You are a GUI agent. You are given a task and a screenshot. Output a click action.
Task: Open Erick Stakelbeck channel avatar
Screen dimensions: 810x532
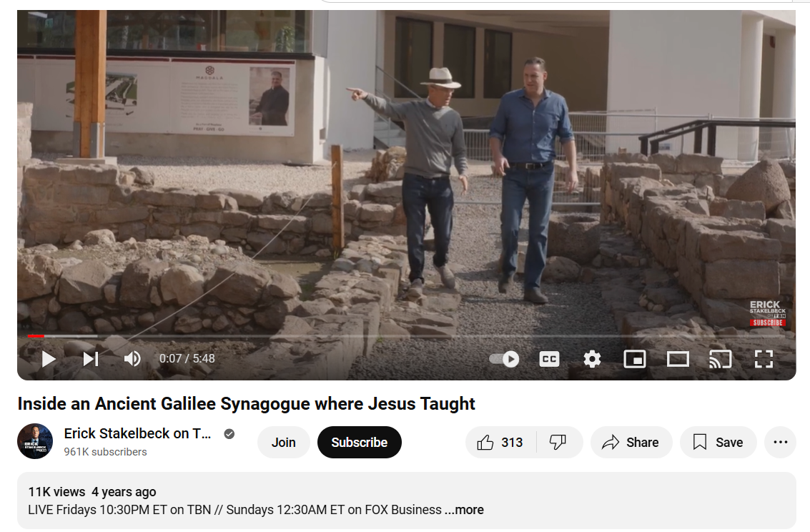[35, 441]
